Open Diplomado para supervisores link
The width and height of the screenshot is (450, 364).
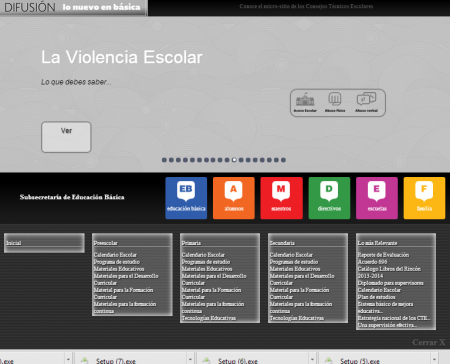tap(390, 283)
